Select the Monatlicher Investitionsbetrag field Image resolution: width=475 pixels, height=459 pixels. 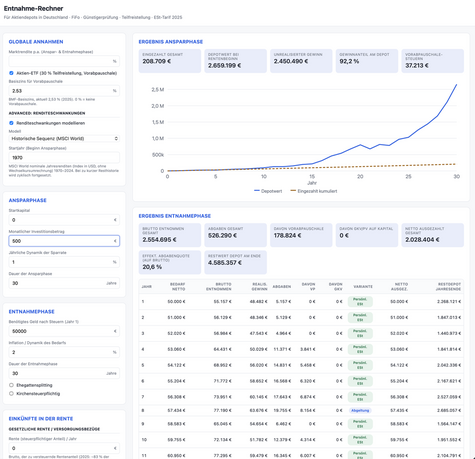[x=64, y=241]
